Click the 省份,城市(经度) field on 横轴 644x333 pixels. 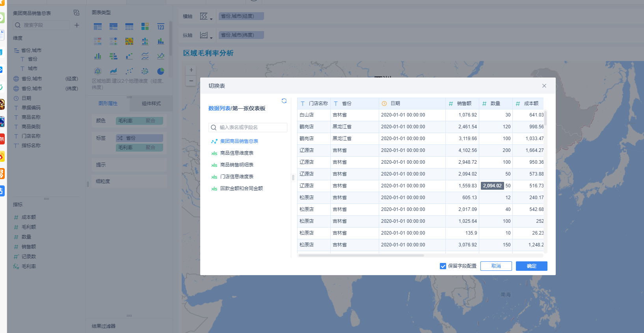tap(241, 16)
